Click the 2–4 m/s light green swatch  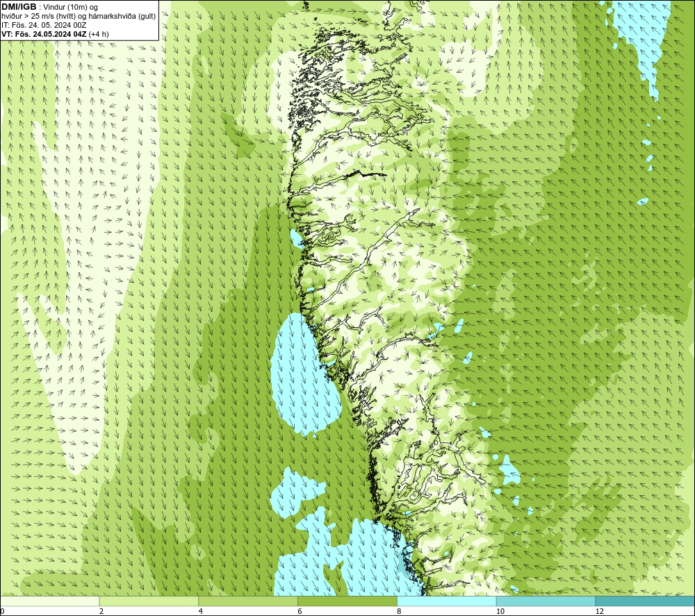click(x=149, y=601)
